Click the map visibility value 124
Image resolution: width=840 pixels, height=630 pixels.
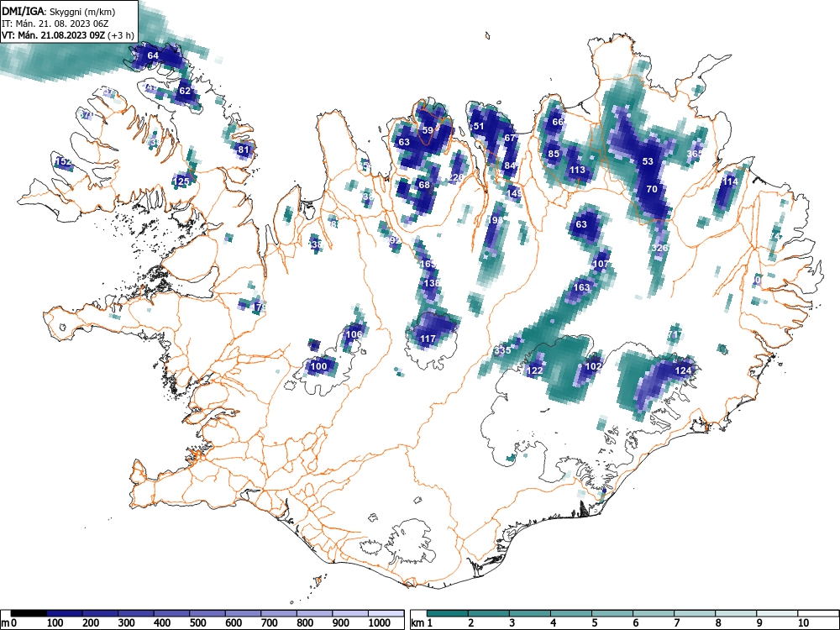683,370
